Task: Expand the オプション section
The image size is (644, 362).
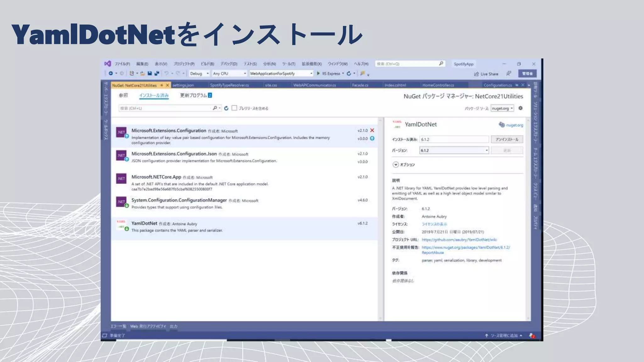Action: point(396,165)
